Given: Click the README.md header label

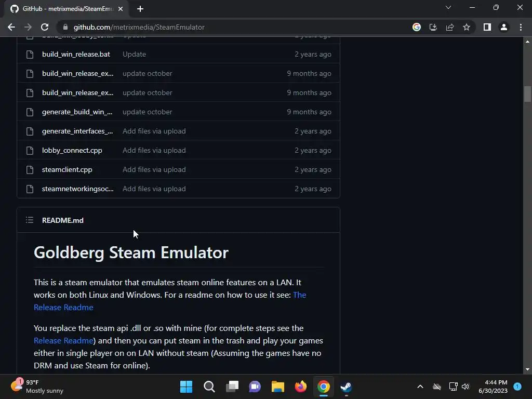Looking at the screenshot, I should [x=63, y=220].
